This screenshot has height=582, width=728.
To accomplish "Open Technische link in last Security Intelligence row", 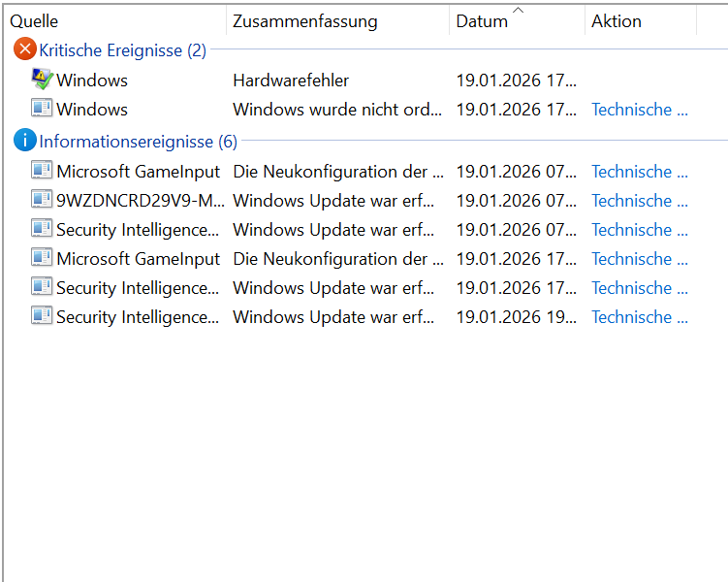I will [640, 317].
